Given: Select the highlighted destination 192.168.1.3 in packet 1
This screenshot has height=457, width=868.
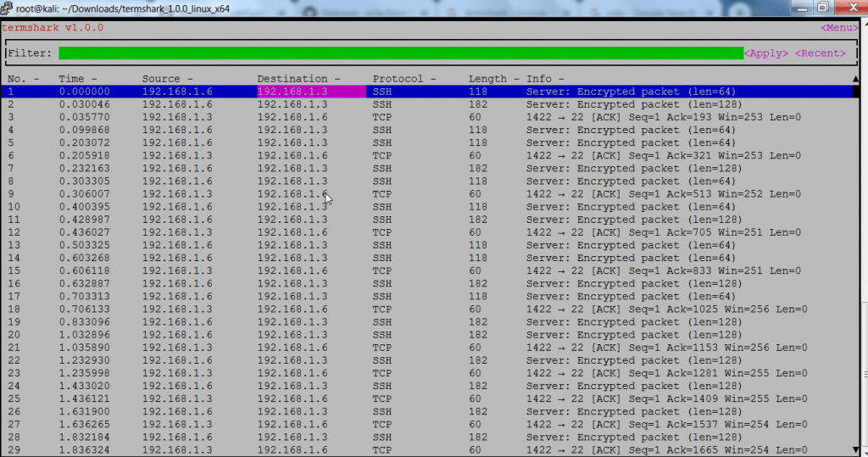Looking at the screenshot, I should click(311, 92).
